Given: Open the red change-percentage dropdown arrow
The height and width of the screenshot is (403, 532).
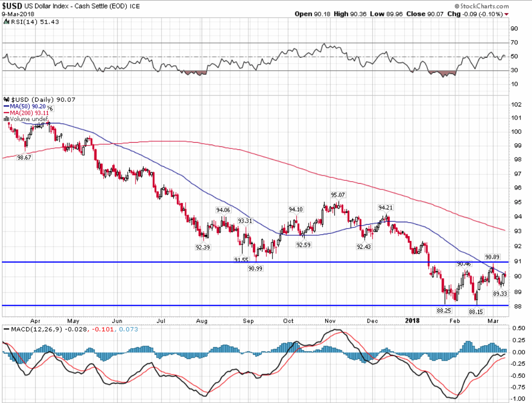Looking at the screenshot, I should [x=506, y=14].
